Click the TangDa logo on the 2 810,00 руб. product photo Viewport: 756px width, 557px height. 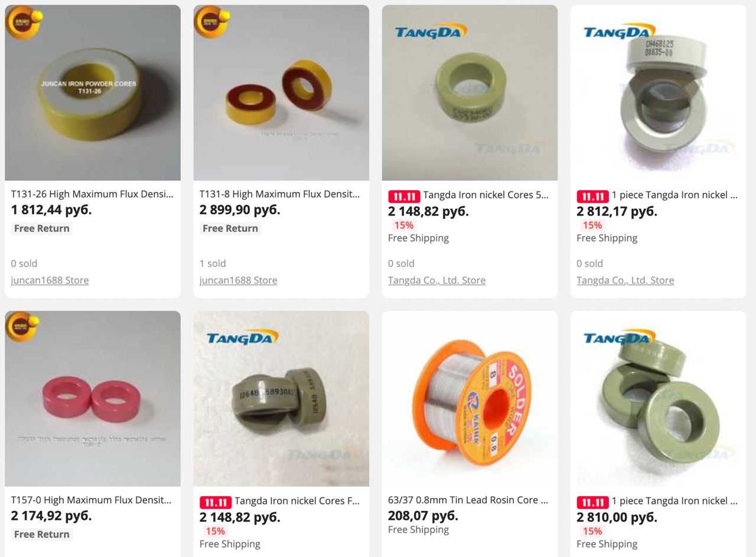[x=620, y=338]
